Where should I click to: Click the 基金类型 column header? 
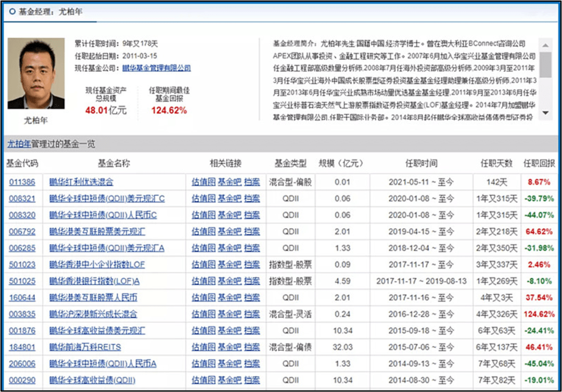point(290,164)
